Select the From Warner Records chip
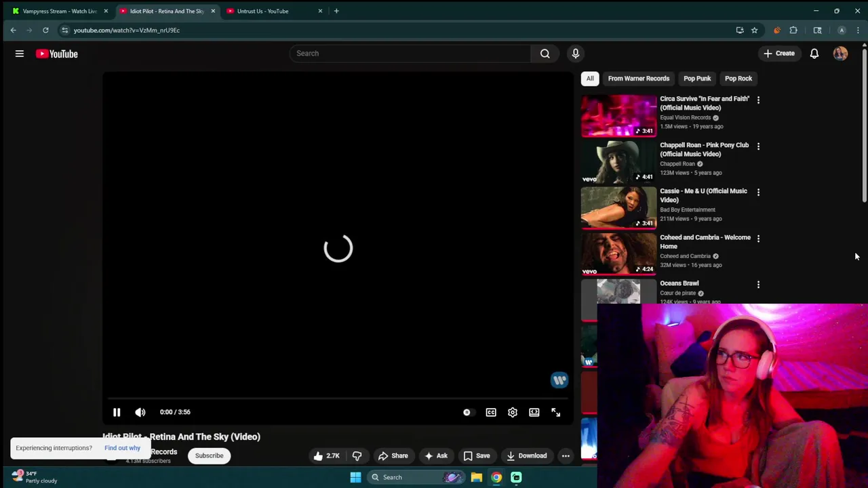This screenshot has width=868, height=488. coord(639,79)
